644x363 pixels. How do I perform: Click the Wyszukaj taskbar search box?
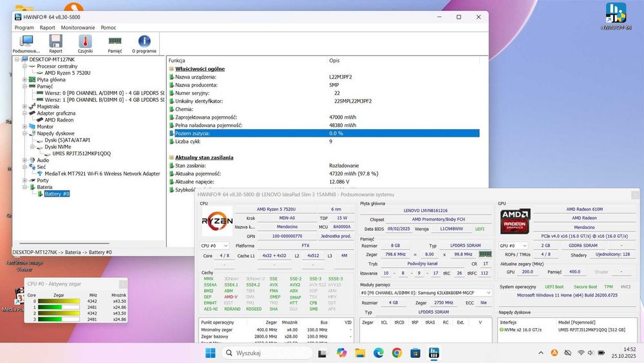[267, 353]
